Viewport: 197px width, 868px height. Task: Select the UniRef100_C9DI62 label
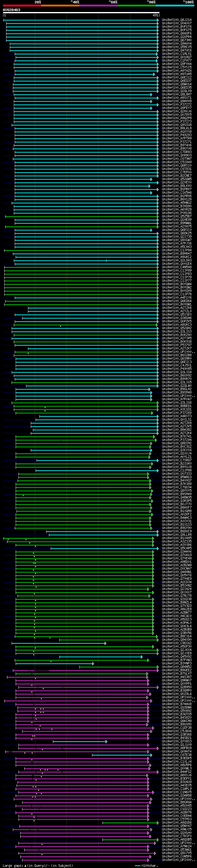click(x=177, y=643)
